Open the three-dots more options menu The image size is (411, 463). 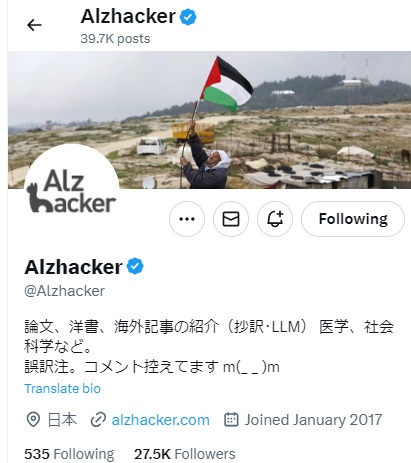[x=187, y=219]
